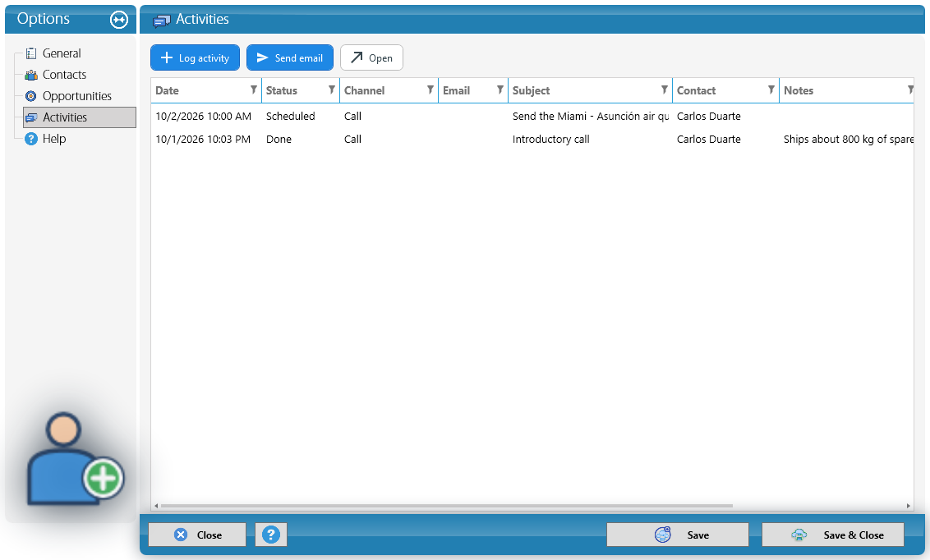Open the Date column filter
Screen dimensions: 930x560
point(254,90)
